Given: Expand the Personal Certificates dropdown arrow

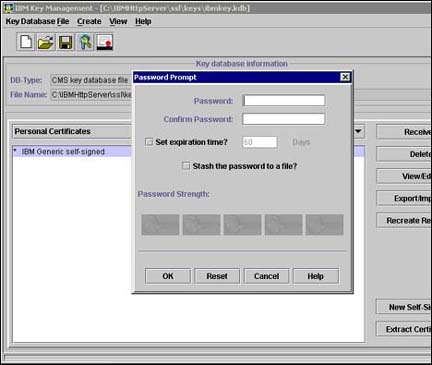Looking at the screenshot, I should [358, 131].
